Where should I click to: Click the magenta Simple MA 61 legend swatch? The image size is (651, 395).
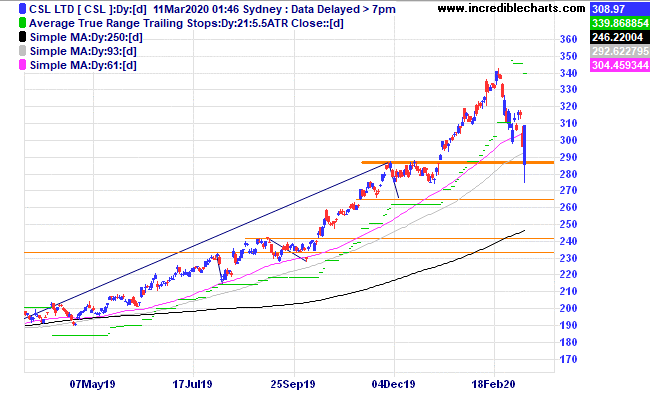click(23, 65)
